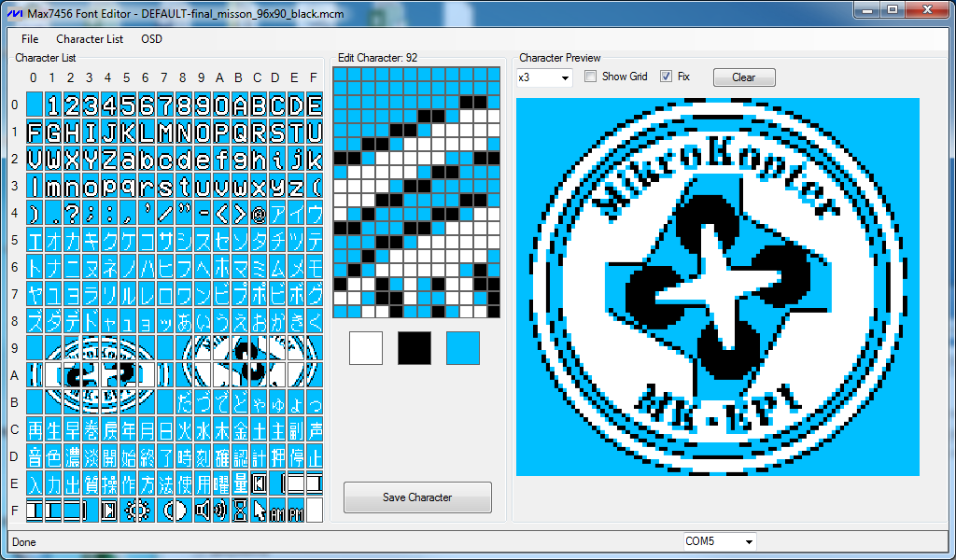Uncheck the Fix checkbox
The image size is (956, 560).
tap(666, 77)
